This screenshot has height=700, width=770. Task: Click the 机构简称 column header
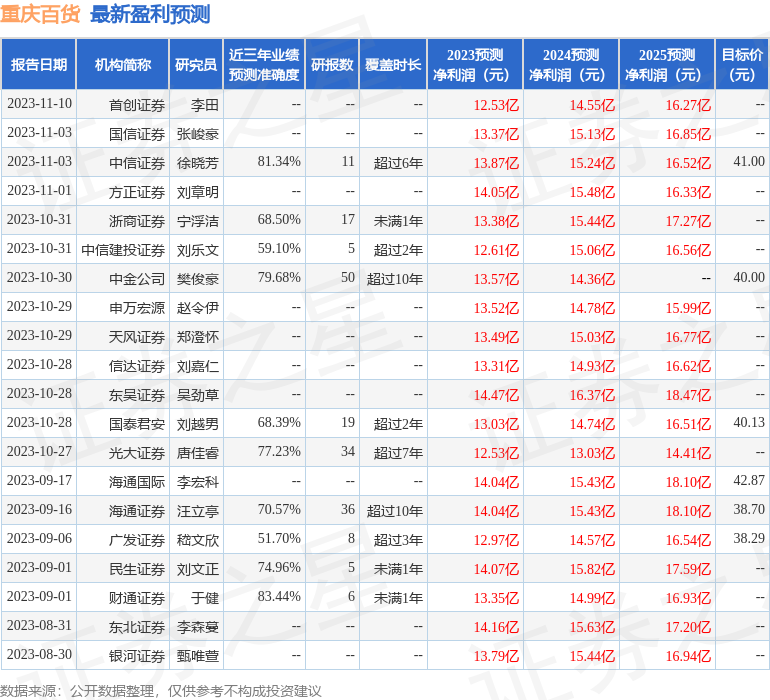(123, 64)
